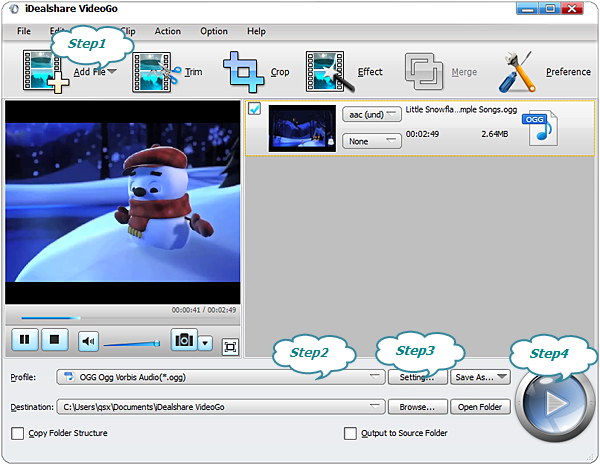This screenshot has width=600, height=465.
Task: Click the Setting... button
Action: (x=417, y=377)
